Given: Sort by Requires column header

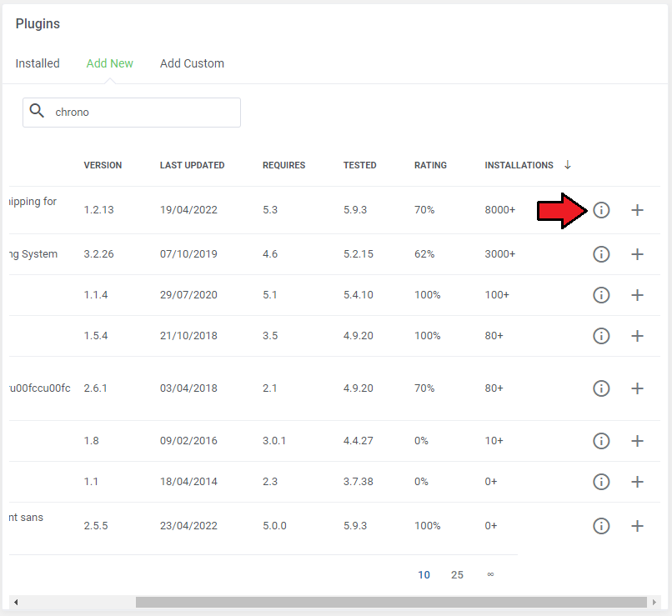Looking at the screenshot, I should 283,165.
